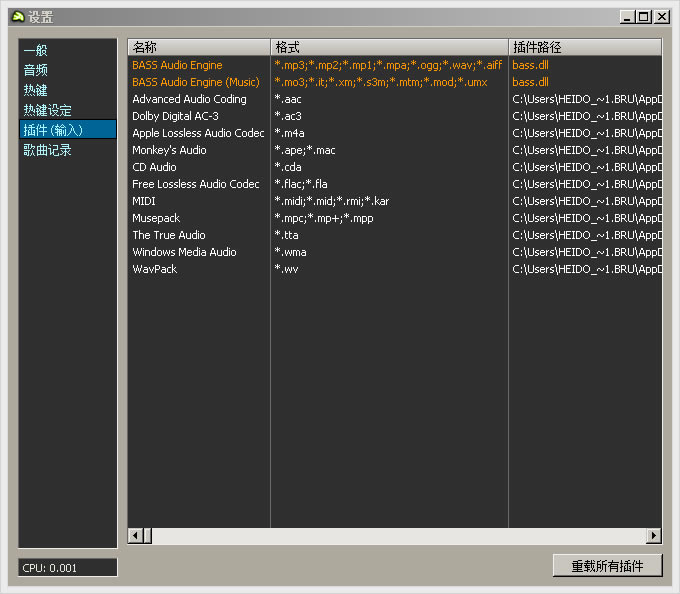Select the Advanced Audio Coding plugin
680x594 pixels.
[189, 99]
